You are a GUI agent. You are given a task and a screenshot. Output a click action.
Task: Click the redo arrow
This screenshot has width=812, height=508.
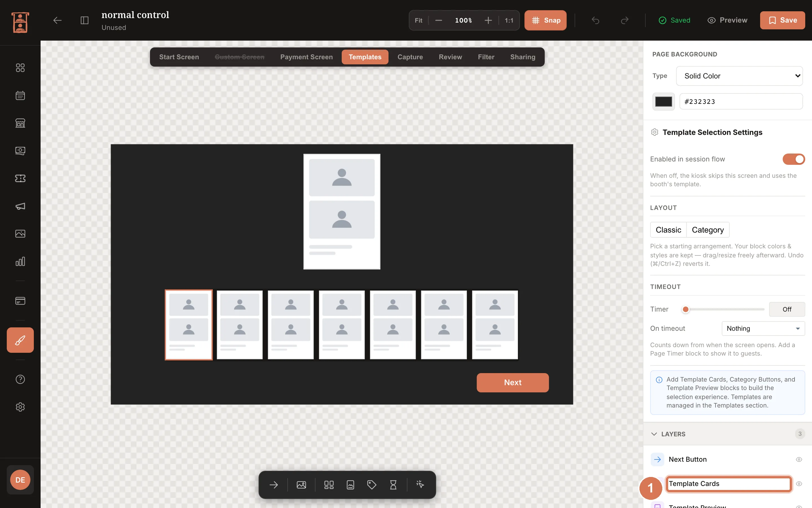(625, 20)
